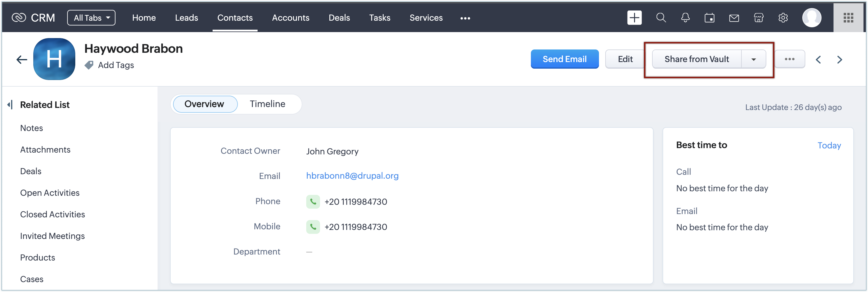Open the Deals tab in navigation
The image size is (868, 292).
(x=339, y=18)
